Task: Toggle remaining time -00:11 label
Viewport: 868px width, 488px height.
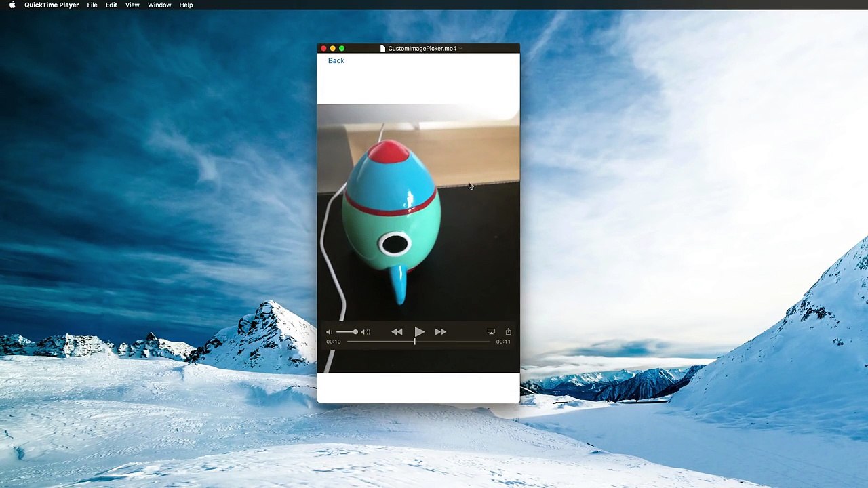Action: (502, 342)
